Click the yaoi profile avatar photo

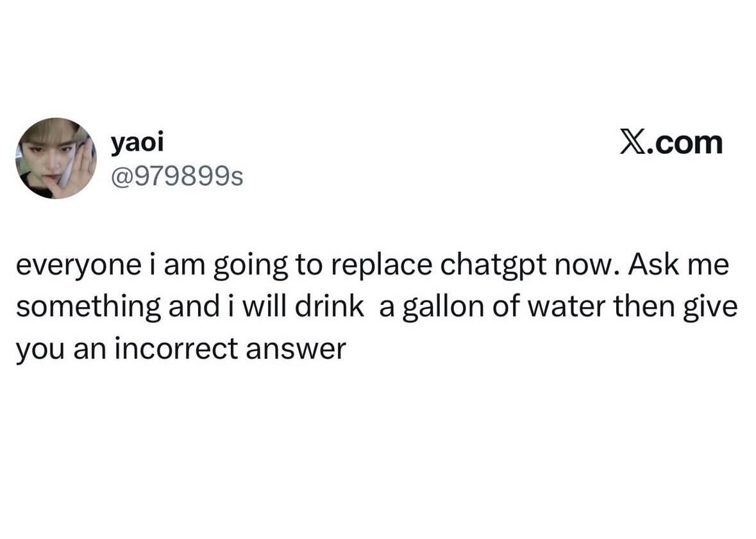[56, 158]
